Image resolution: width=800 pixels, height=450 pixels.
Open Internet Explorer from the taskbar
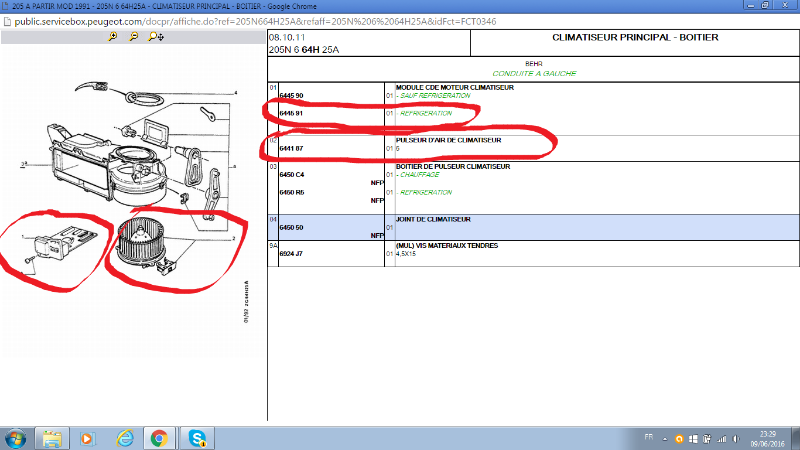point(124,439)
